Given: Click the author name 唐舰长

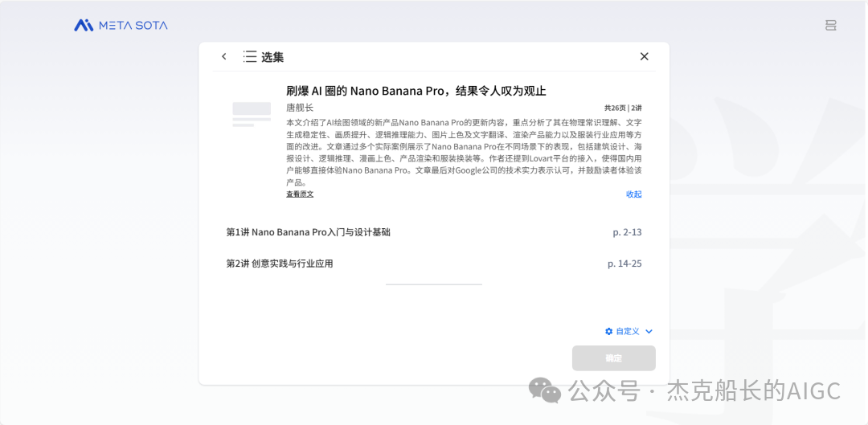Looking at the screenshot, I should (300, 108).
